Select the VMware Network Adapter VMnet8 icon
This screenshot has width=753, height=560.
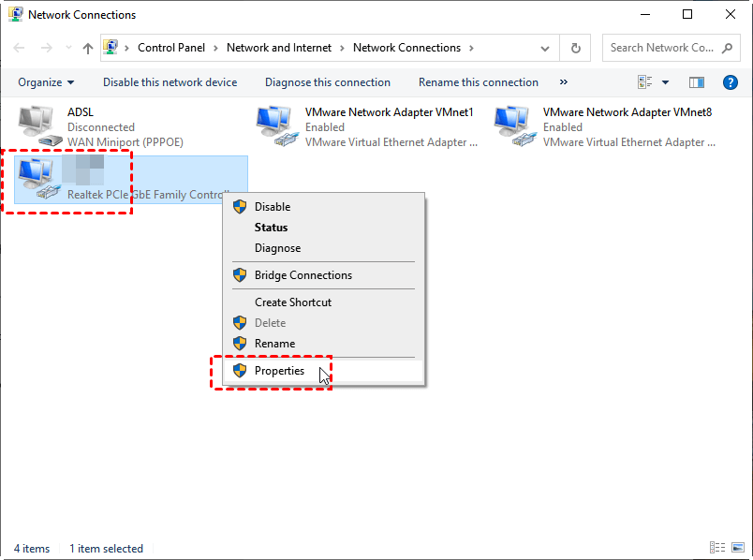coord(516,125)
